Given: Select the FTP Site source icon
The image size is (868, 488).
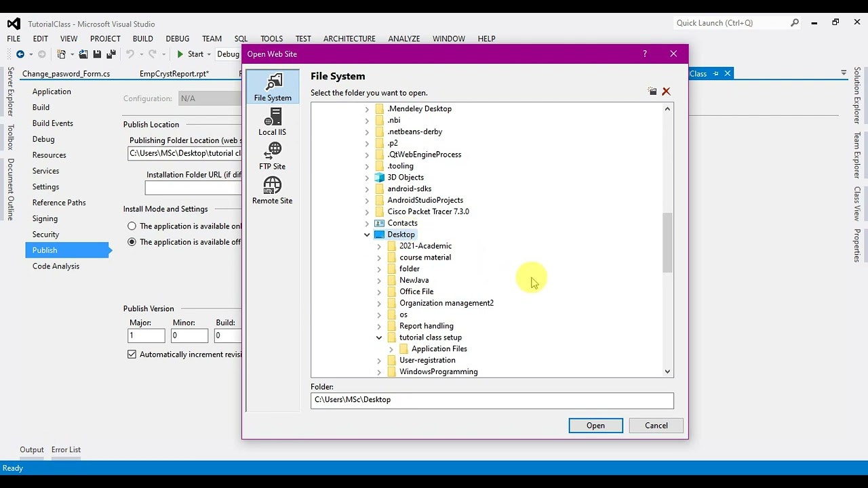Looking at the screenshot, I should (x=273, y=156).
